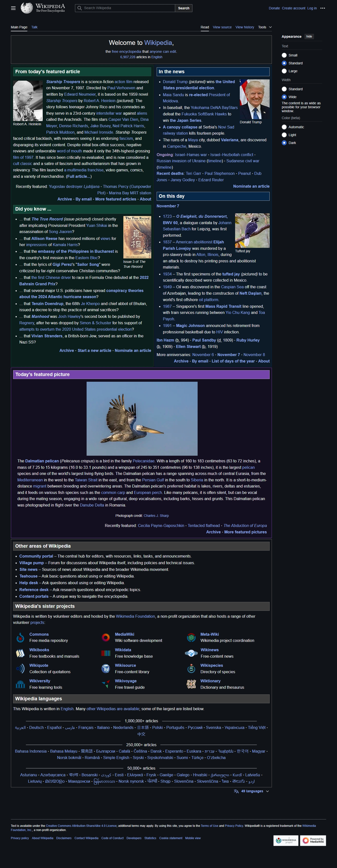The image size is (337, 868).
Task: Open the Wikinews icon
Action: [x=191, y=653]
